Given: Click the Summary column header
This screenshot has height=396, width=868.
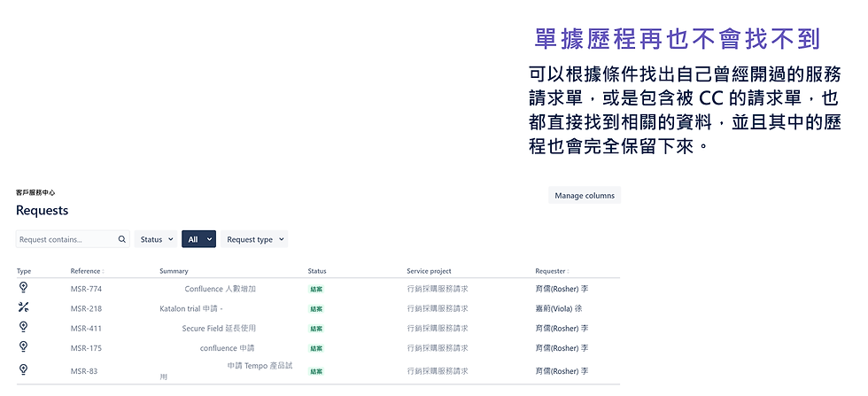Looking at the screenshot, I should (x=174, y=271).
